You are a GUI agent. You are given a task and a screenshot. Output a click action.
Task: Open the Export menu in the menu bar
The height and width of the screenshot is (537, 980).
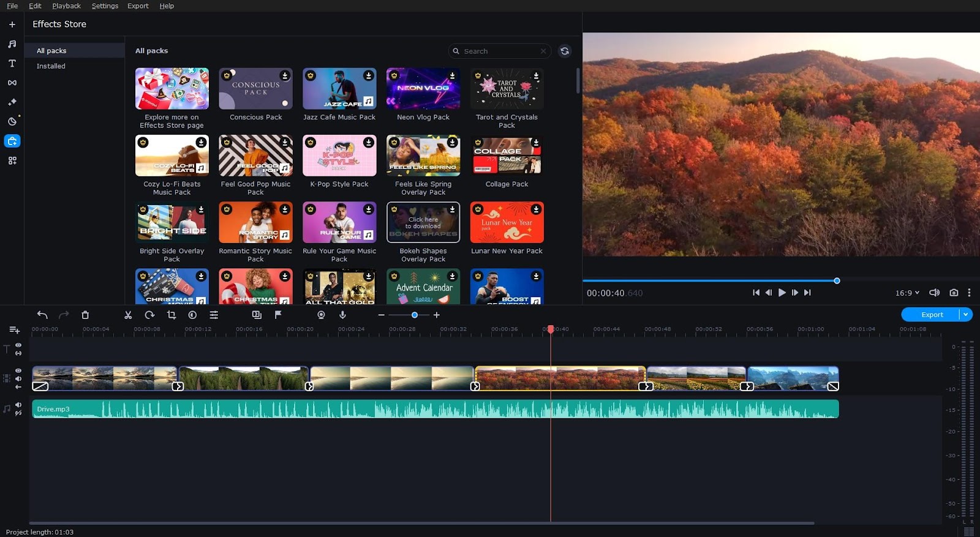[x=138, y=6]
